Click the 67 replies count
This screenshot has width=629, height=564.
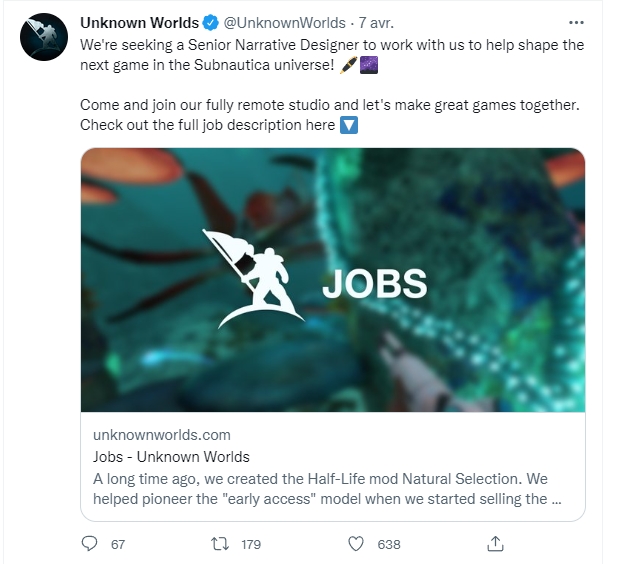pos(118,544)
